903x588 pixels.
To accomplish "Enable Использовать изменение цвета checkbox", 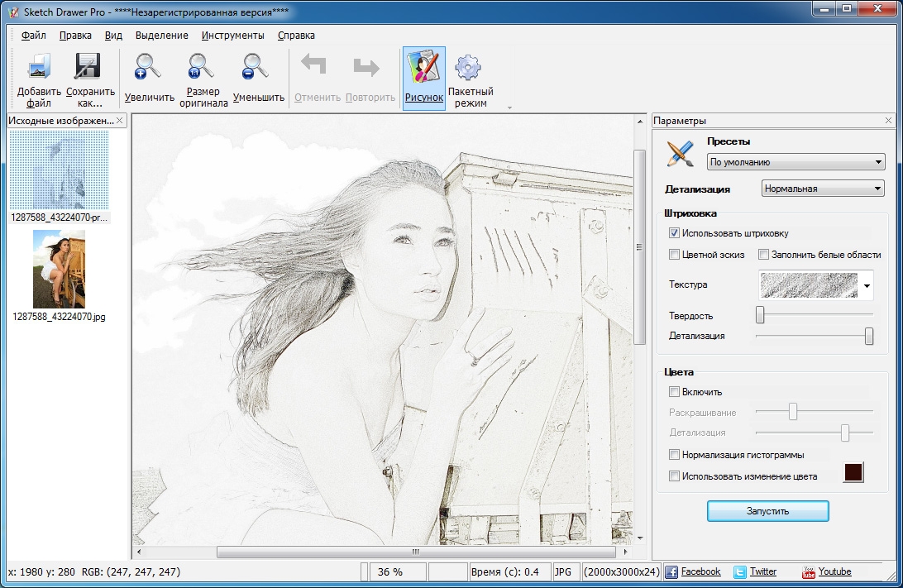I will point(674,476).
